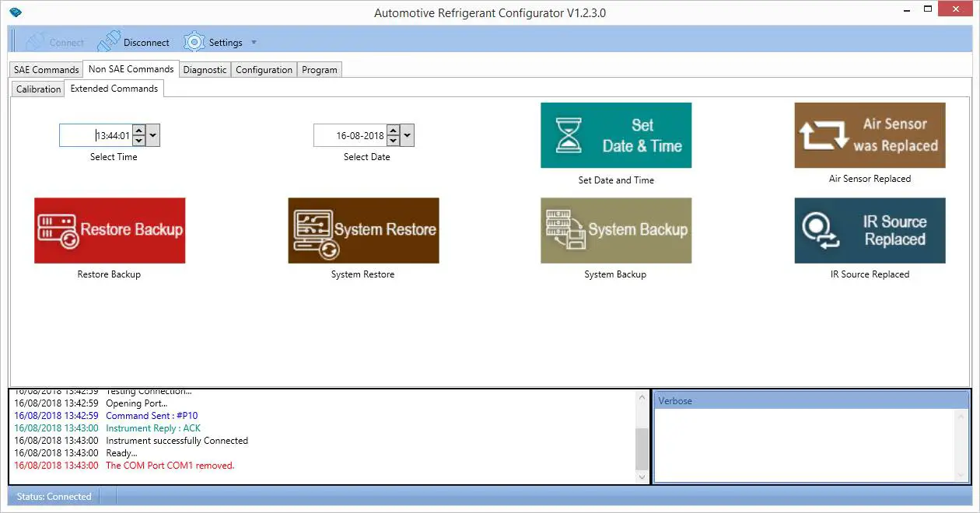
Task: Click the log scrollbar down arrow
Action: (x=642, y=476)
